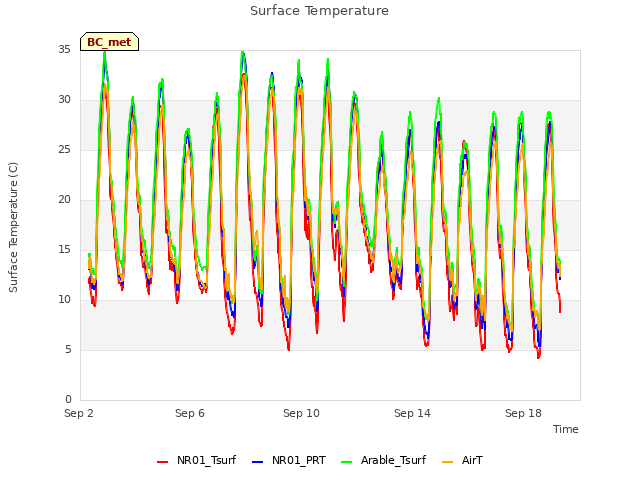Click the green Arable_Tsurf legend swatch

click(x=346, y=462)
